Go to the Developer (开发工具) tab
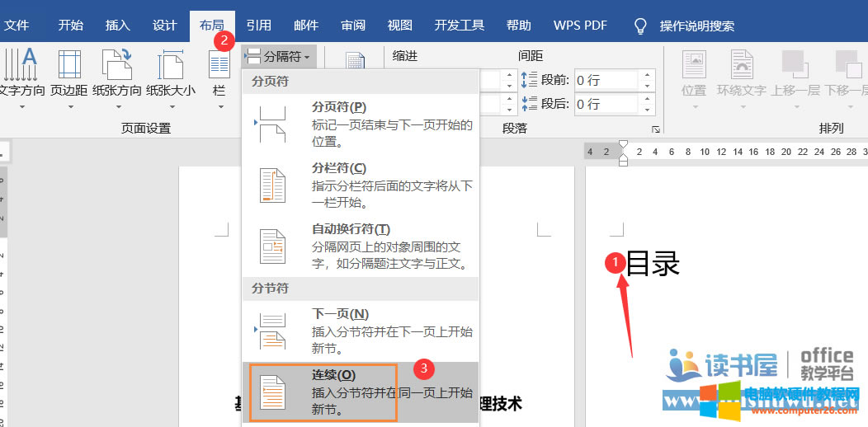This screenshot has height=427, width=868. (460, 26)
